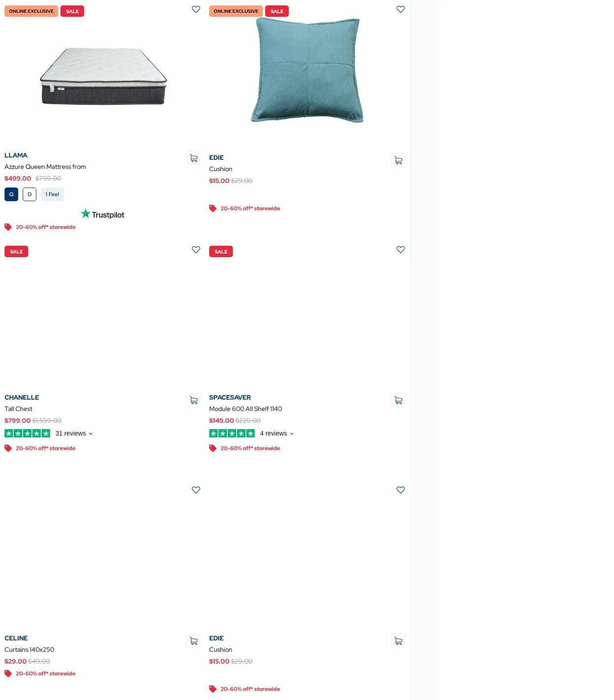Add Chanelle Tall Chest to cart
This screenshot has width=614, height=700.
point(194,401)
